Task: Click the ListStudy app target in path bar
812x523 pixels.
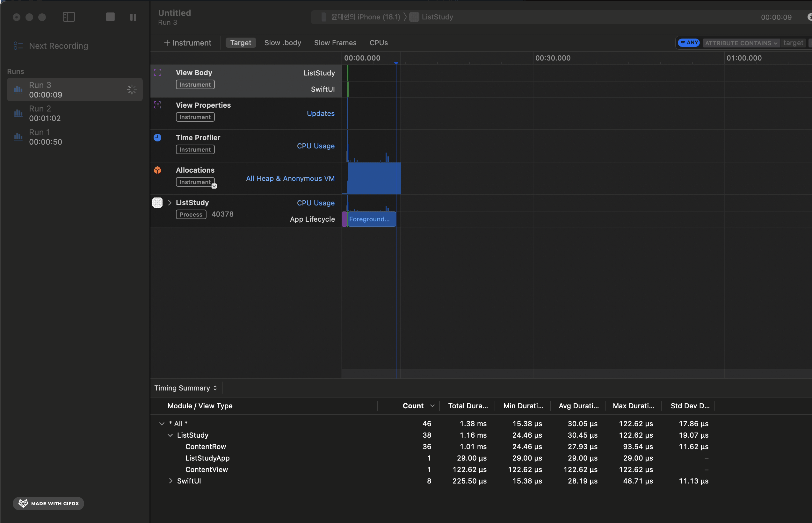Action: click(431, 17)
